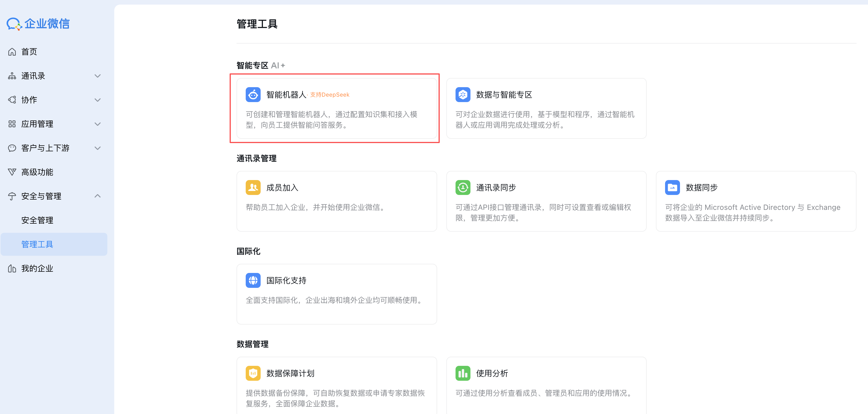
Task: Click the 数据同步 folder icon
Action: pyautogui.click(x=672, y=188)
